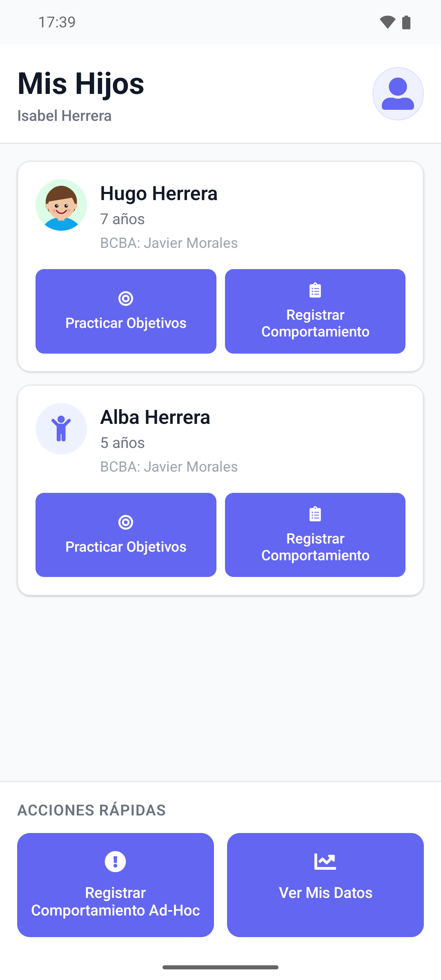Select the Hugo Herrera name heading
The width and height of the screenshot is (441, 980).
159,194
